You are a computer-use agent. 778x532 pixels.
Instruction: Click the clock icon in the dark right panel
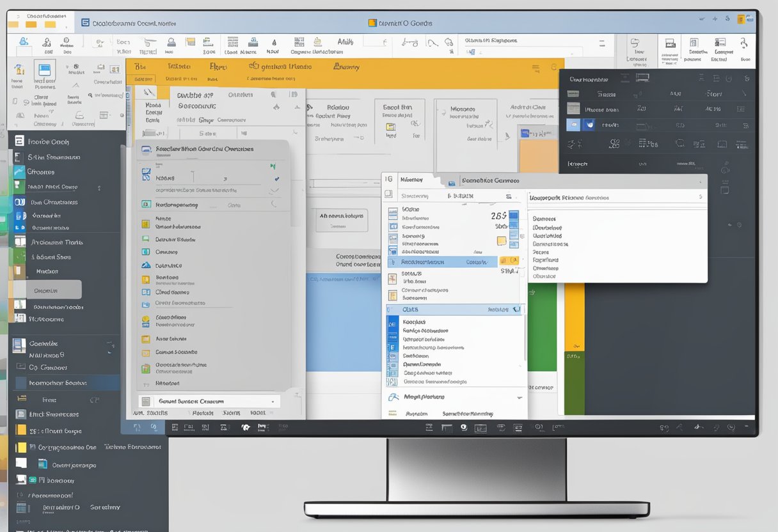pos(729,79)
